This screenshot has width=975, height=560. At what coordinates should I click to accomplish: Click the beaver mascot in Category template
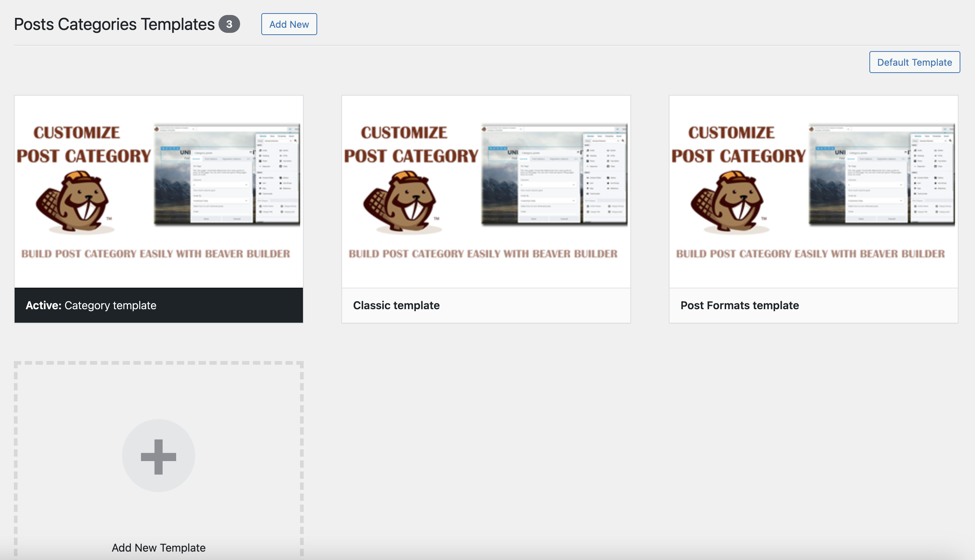tap(74, 202)
